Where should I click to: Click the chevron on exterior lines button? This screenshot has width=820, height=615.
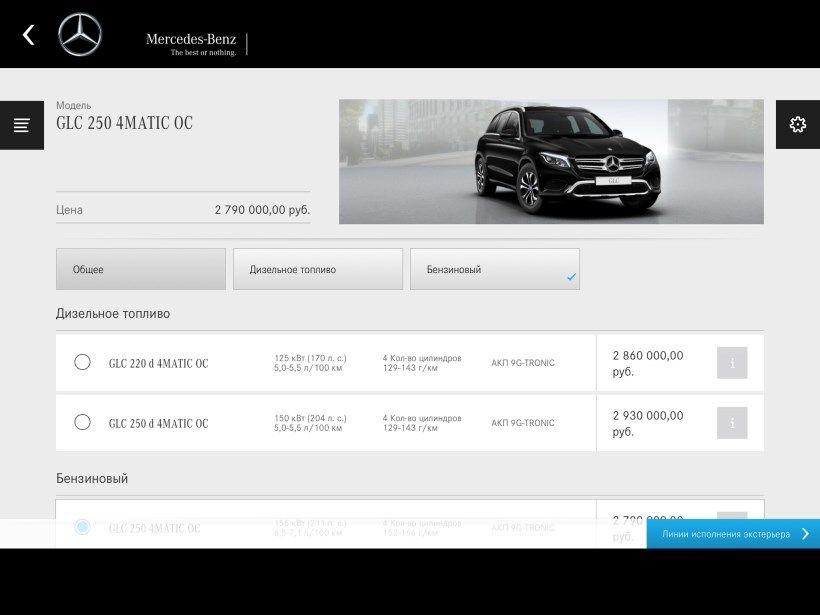[805, 534]
